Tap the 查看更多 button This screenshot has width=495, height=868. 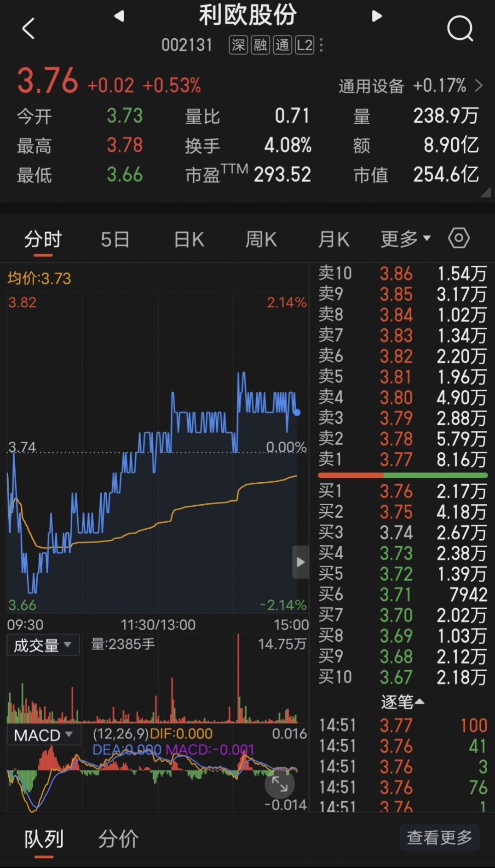point(439,838)
